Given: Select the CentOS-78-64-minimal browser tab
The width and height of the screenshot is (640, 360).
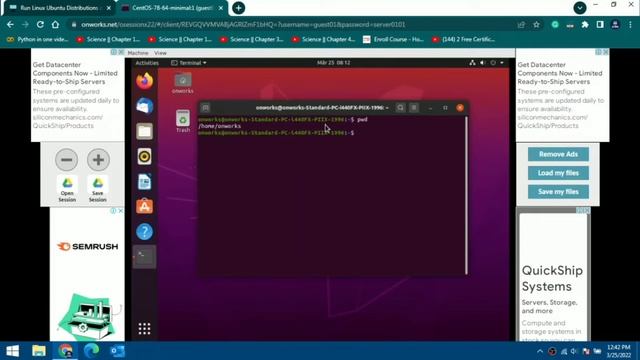Looking at the screenshot, I should tap(172, 8).
